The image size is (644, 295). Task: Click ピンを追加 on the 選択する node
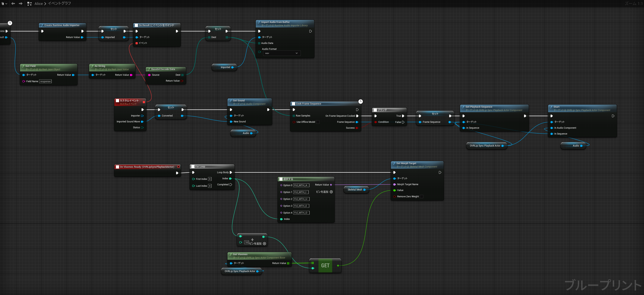pyautogui.click(x=322, y=192)
